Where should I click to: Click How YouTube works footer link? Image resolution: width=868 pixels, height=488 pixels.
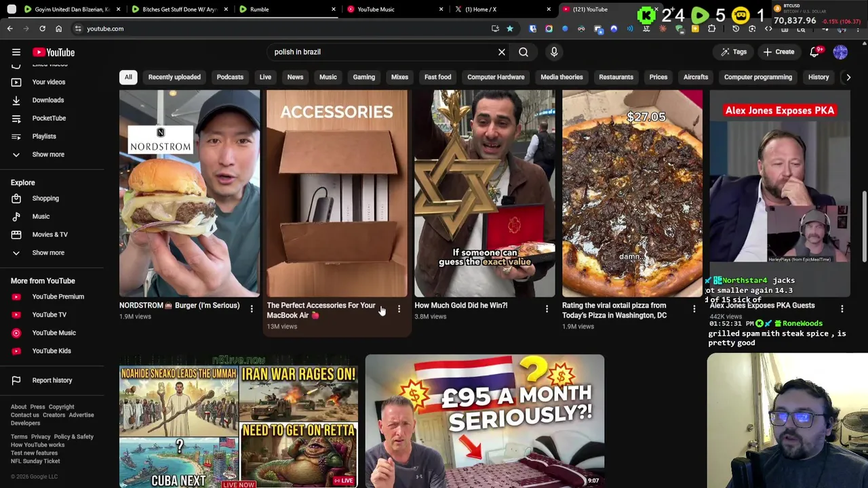37,445
